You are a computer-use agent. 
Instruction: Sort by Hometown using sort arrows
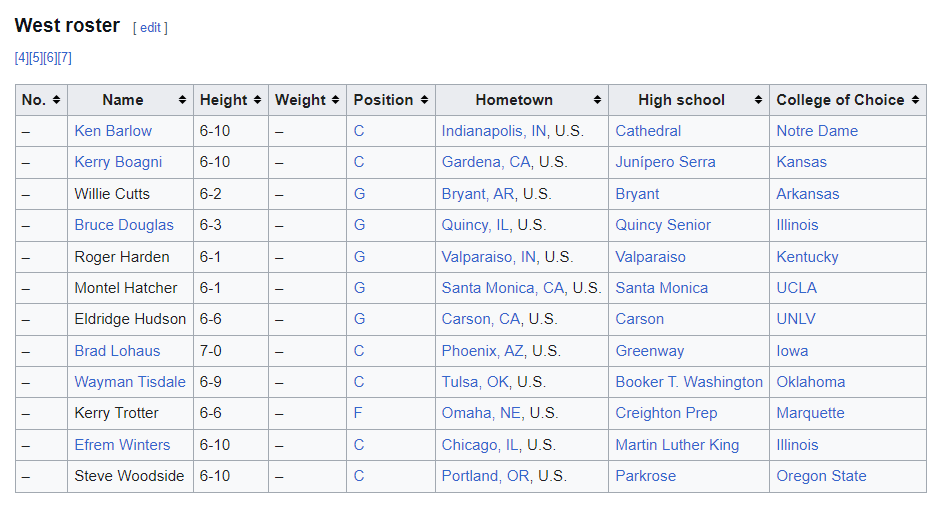tap(597, 100)
